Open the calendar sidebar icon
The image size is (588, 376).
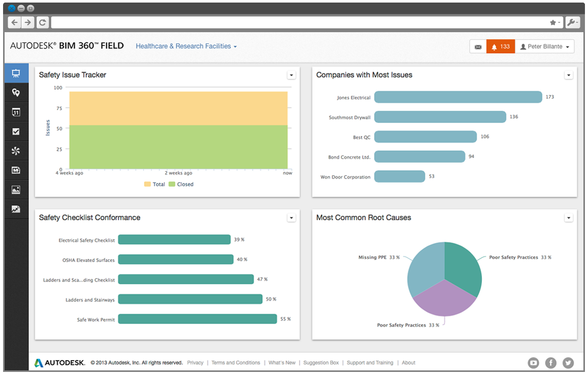pos(16,112)
